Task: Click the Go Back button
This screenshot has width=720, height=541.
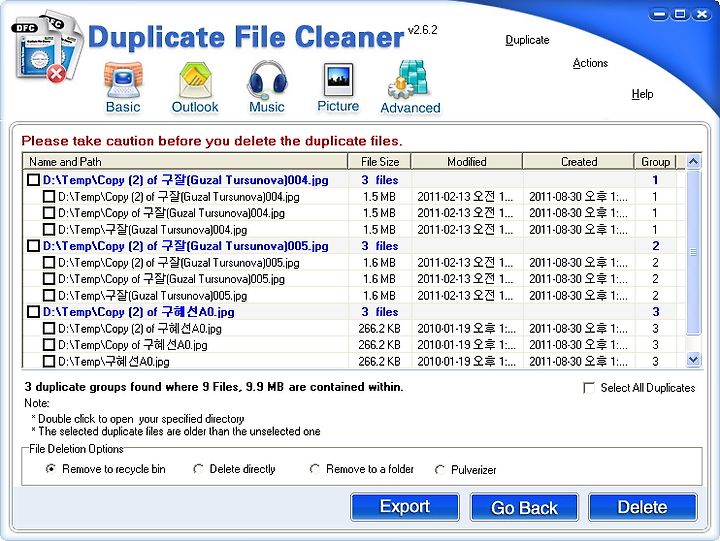Action: click(x=524, y=507)
